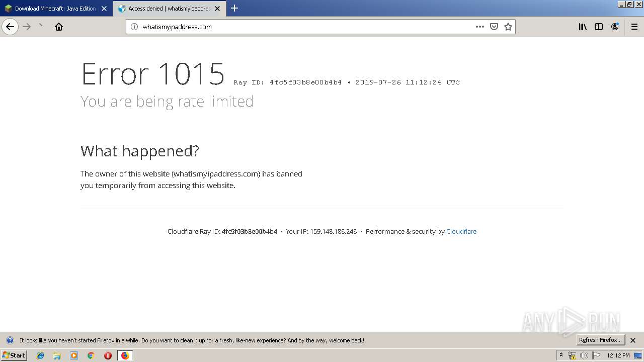The image size is (644, 362).
Task: Launch Google Chrome from taskbar
Action: click(91, 355)
